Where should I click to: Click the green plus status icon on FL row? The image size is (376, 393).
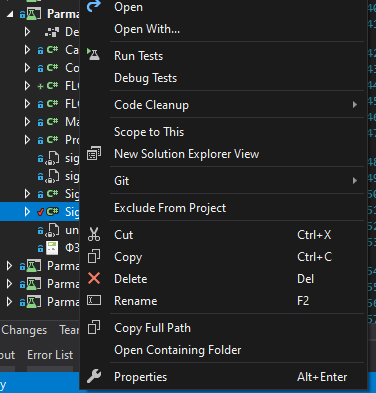coord(40,86)
